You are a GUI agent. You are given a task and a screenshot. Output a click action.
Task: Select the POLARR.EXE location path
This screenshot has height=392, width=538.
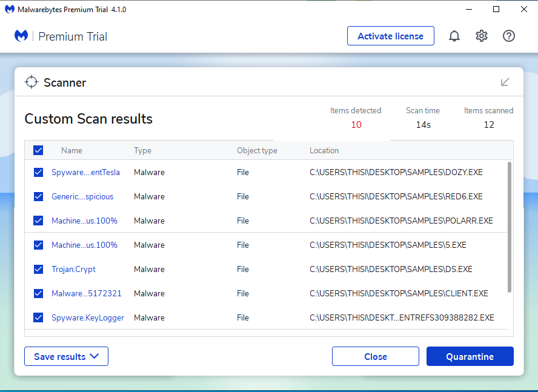tap(401, 221)
